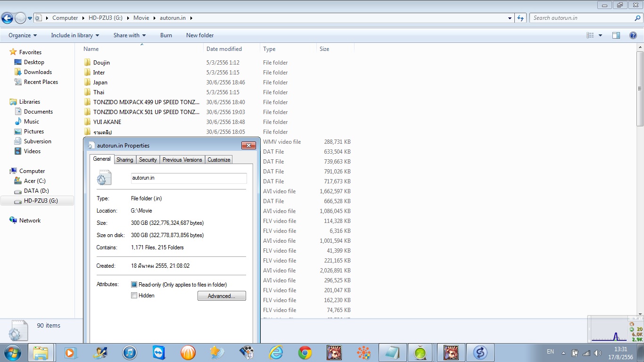
Task: Open the Videos library
Action: [x=32, y=151]
